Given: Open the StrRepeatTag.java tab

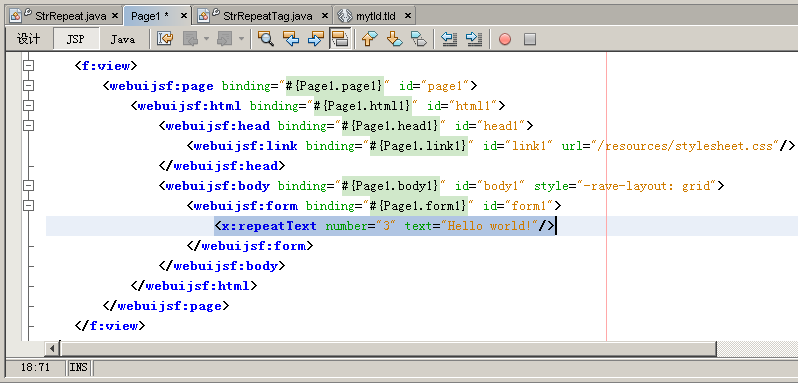Looking at the screenshot, I should tap(262, 16).
